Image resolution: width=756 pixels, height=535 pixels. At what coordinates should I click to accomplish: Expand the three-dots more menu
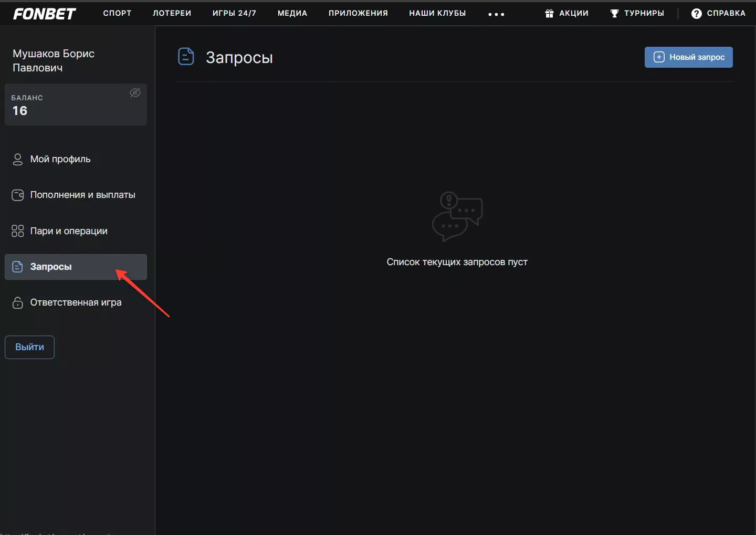click(496, 14)
